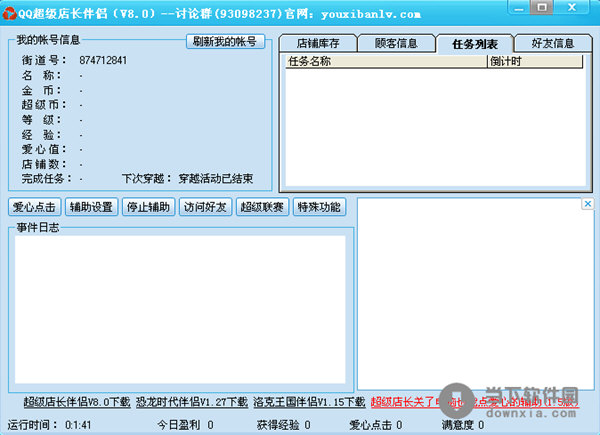Minimize the window from the title bar
600x435 pixels.
point(518,8)
